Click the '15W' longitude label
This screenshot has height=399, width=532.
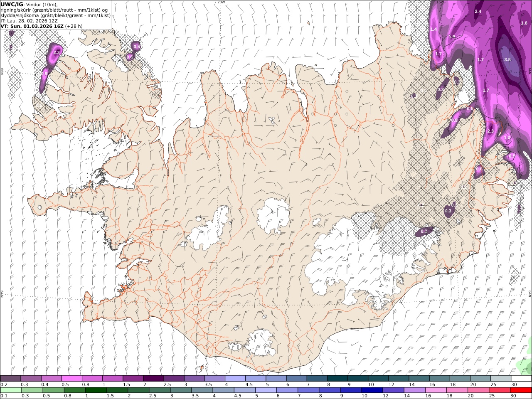[441, 2]
